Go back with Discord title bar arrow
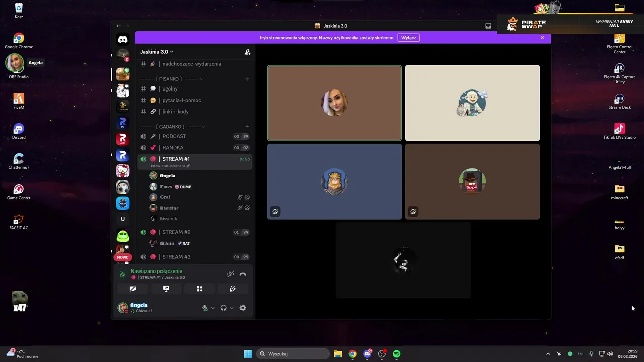 coord(119,26)
